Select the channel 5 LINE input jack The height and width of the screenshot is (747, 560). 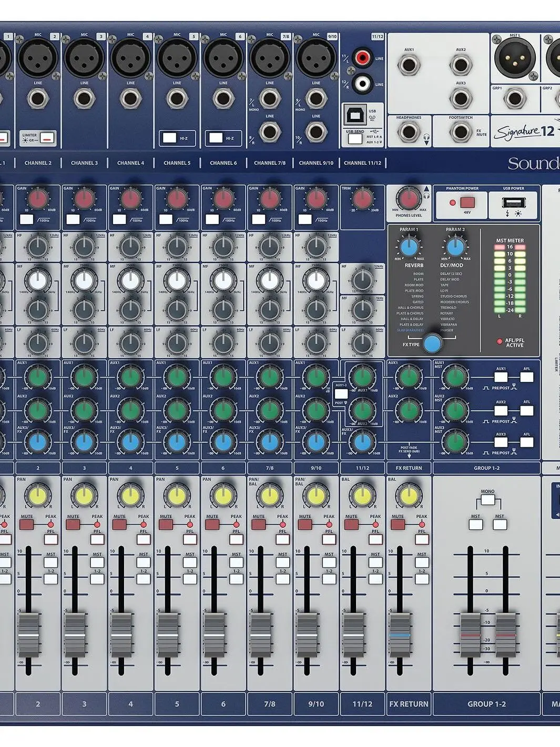point(177,98)
